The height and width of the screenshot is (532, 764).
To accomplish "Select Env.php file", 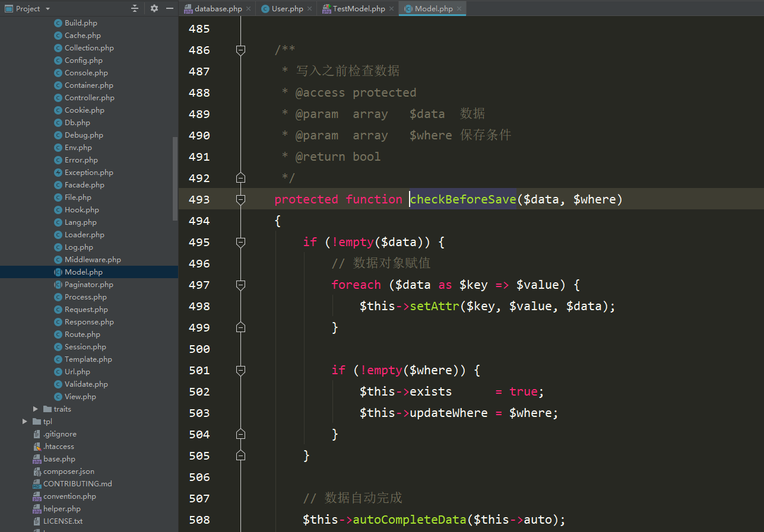I will [78, 148].
